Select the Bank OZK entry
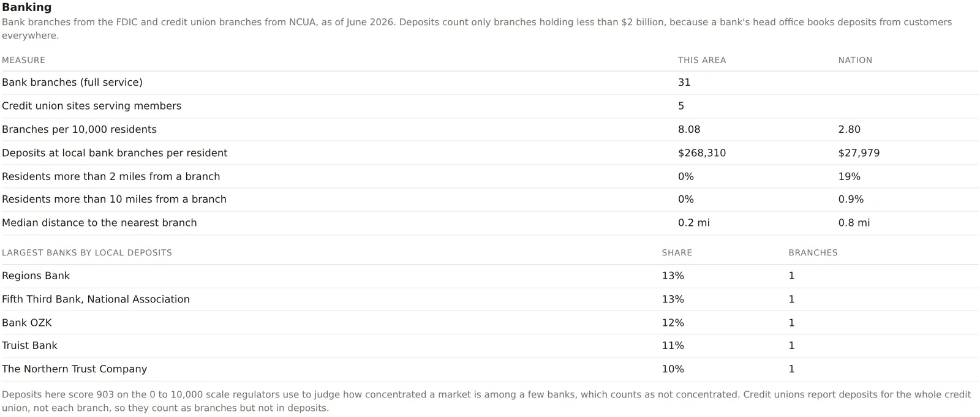 [x=490, y=323]
